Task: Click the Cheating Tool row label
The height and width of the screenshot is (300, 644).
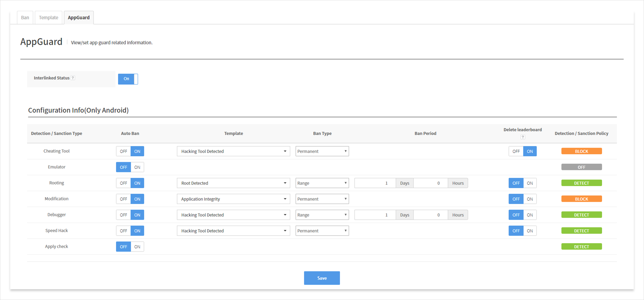Action: 57,151
